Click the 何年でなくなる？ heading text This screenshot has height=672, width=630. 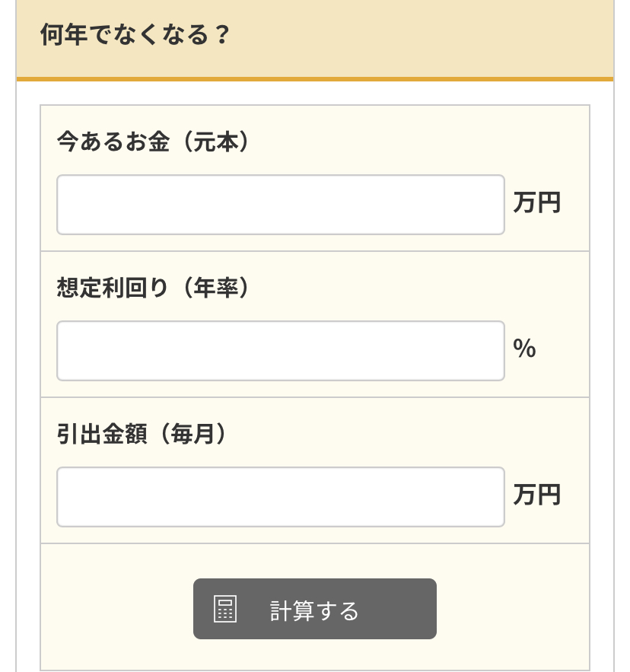point(135,34)
